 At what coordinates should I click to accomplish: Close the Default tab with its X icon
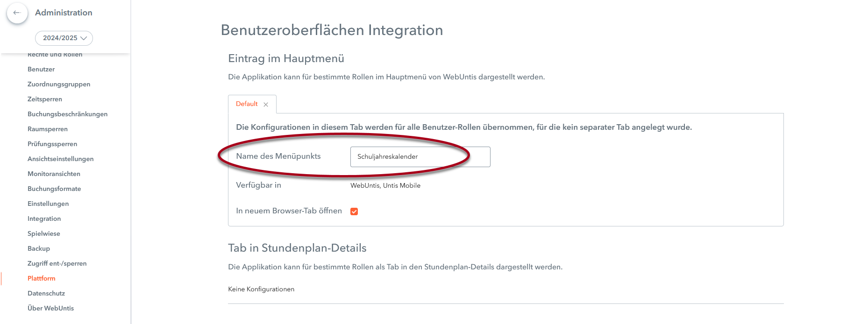(x=266, y=105)
